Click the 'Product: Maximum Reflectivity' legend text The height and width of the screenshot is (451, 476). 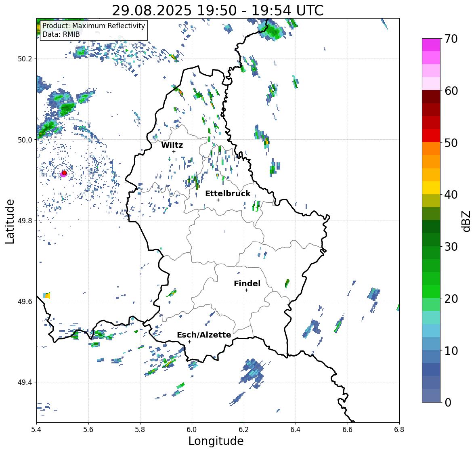(x=94, y=26)
